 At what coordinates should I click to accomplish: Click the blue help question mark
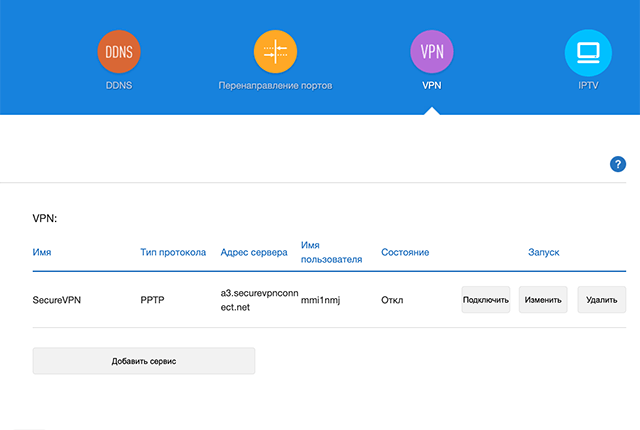[617, 164]
